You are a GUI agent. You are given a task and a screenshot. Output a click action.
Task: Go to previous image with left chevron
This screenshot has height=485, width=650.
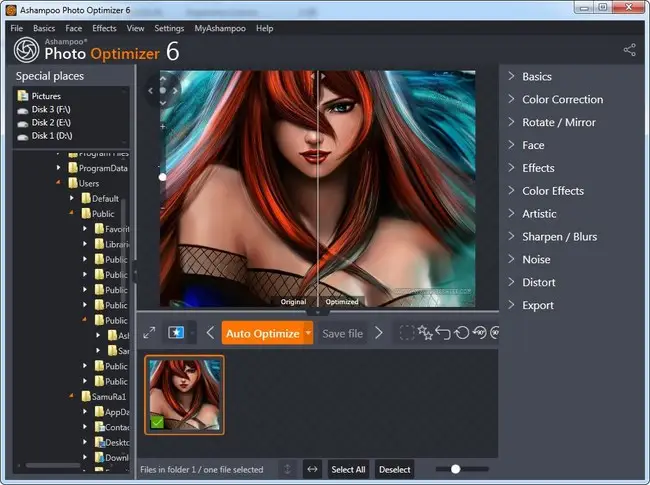tap(210, 333)
